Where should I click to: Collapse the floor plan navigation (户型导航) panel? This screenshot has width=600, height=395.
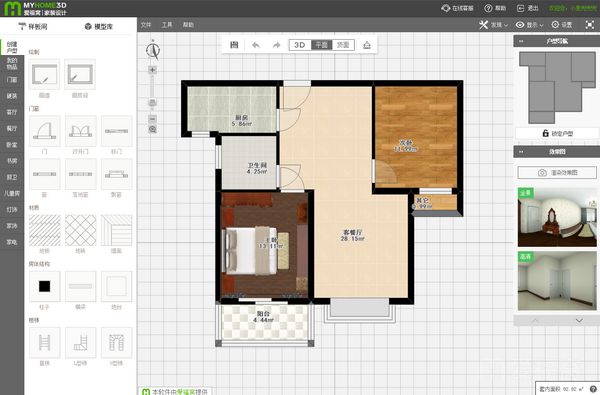(521, 41)
